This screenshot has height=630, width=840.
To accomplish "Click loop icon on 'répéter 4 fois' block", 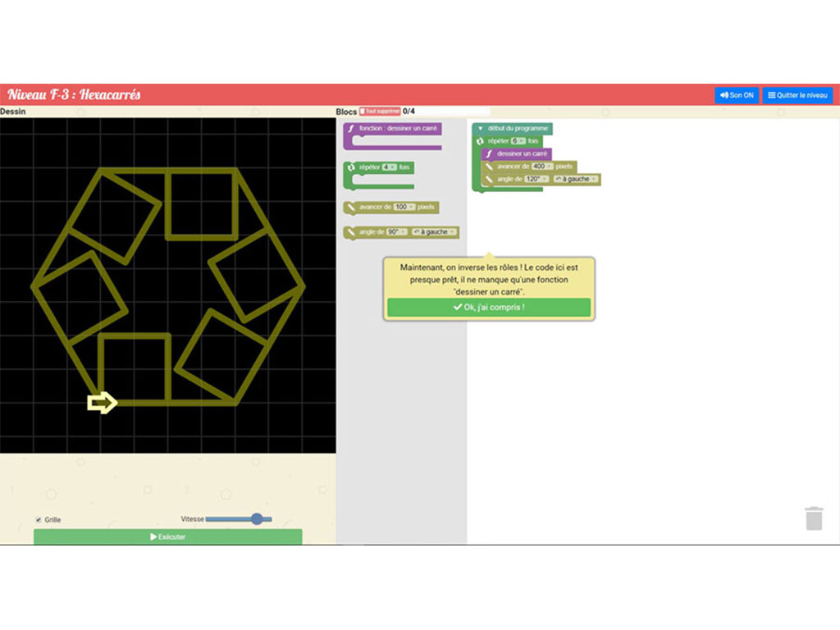I will pyautogui.click(x=351, y=167).
